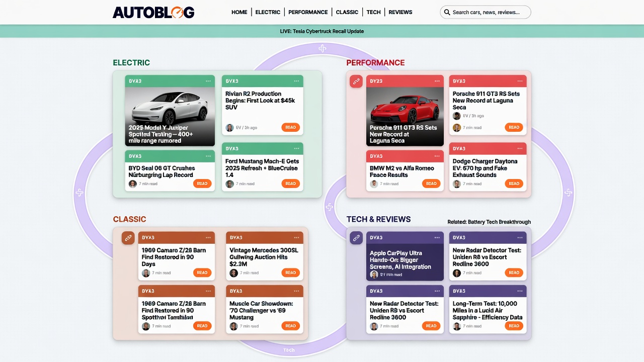Click READ on BYD Seal 06 GT card
Image resolution: width=644 pixels, height=362 pixels.
point(202,184)
